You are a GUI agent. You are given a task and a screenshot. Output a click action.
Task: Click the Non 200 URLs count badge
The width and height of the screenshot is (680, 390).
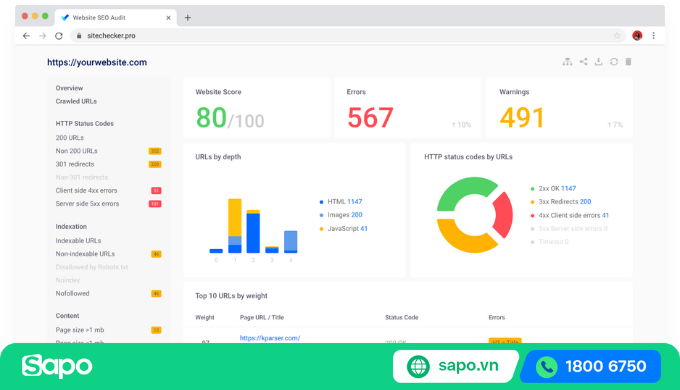coord(155,151)
